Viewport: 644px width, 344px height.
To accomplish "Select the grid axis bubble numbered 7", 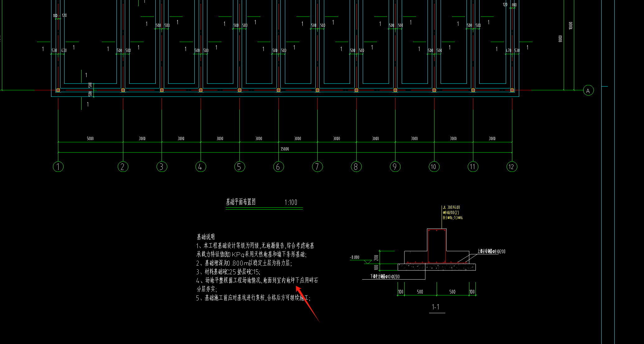I will click(x=318, y=167).
